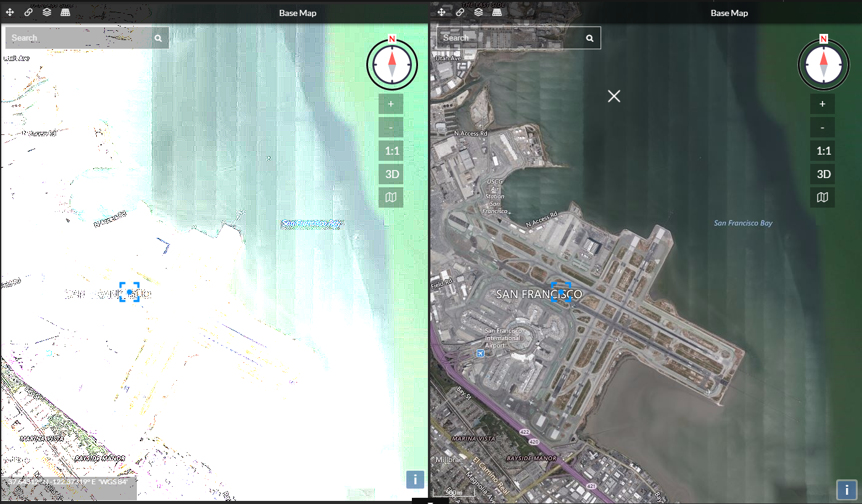Viewport: 862px width, 504px height.
Task: Zoom out with minus button on right map
Action: point(823,127)
